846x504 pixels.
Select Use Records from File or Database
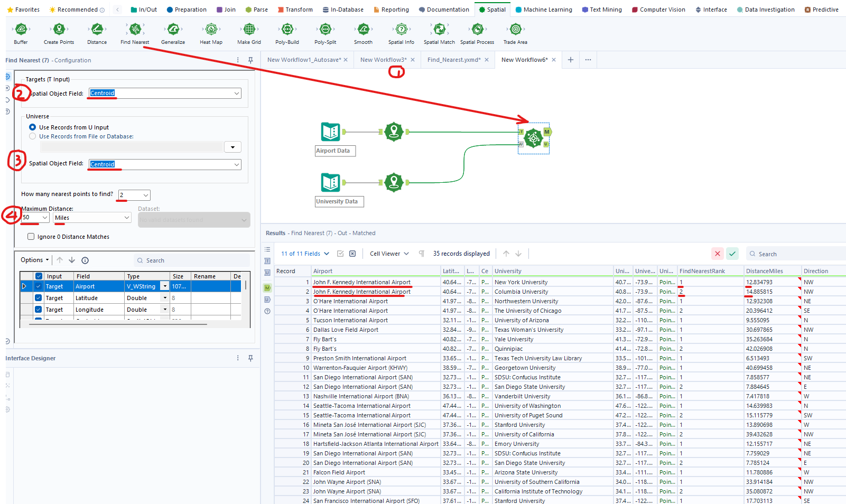pyautogui.click(x=33, y=136)
